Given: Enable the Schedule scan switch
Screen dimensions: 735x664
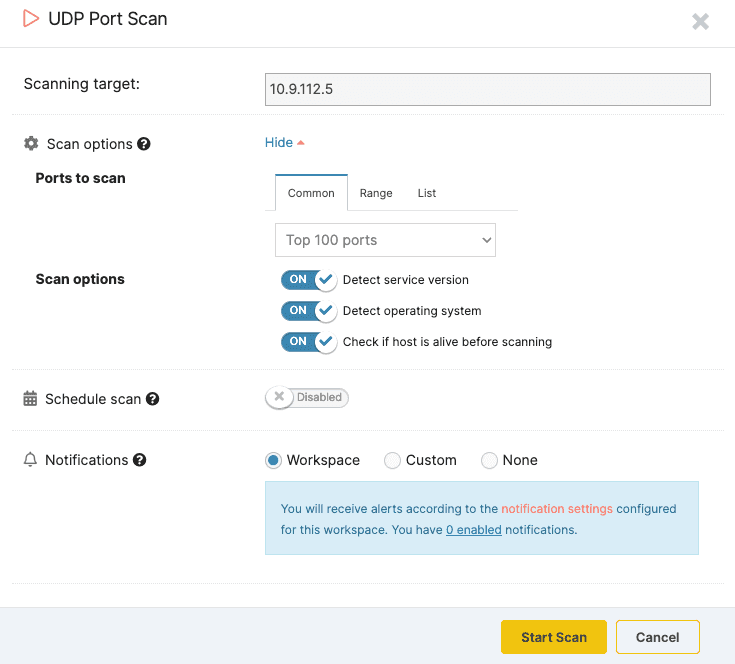Looking at the screenshot, I should click(x=306, y=398).
